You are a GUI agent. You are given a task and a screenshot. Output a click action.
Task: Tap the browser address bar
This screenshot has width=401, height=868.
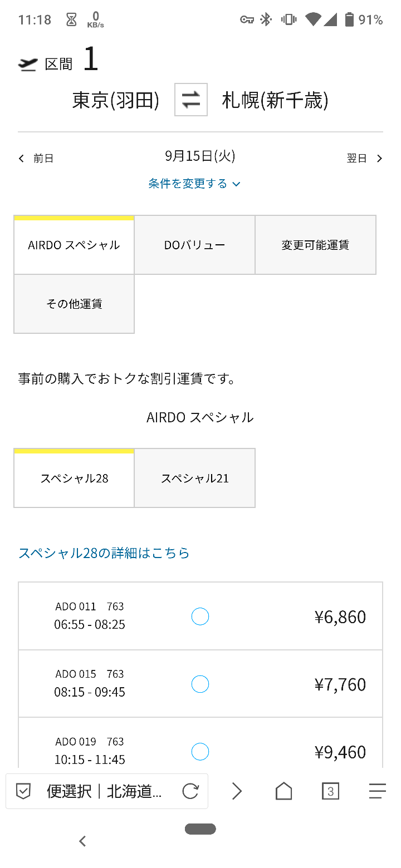(x=105, y=791)
